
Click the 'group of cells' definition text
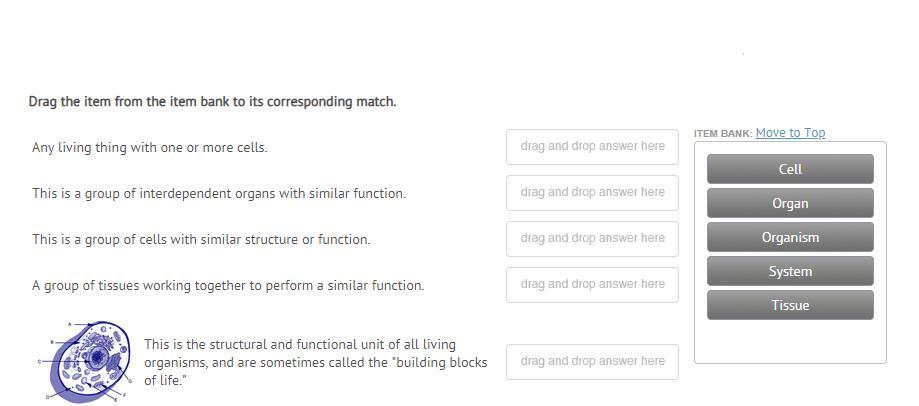201,239
